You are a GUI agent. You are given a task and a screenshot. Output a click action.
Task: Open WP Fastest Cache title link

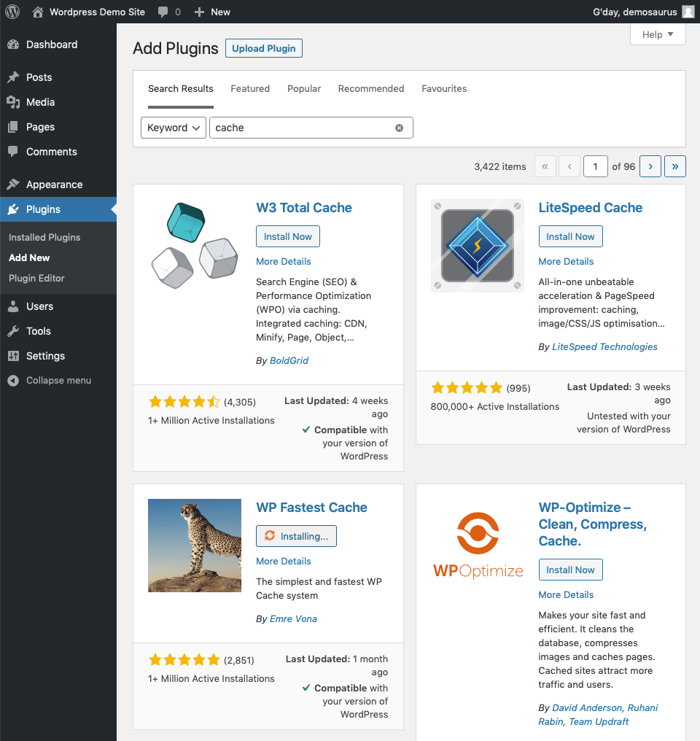tap(311, 507)
